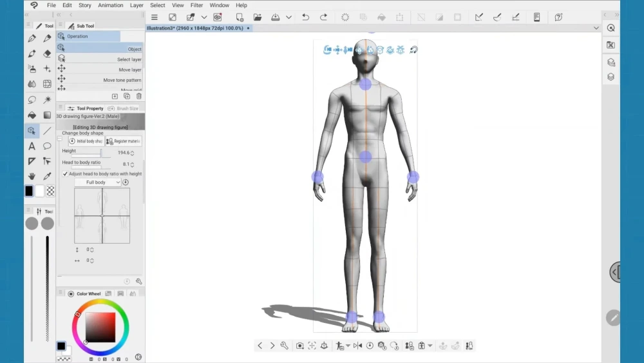This screenshot has height=363, width=644.
Task: Click the wrench settings icon below figure
Action: point(284,346)
